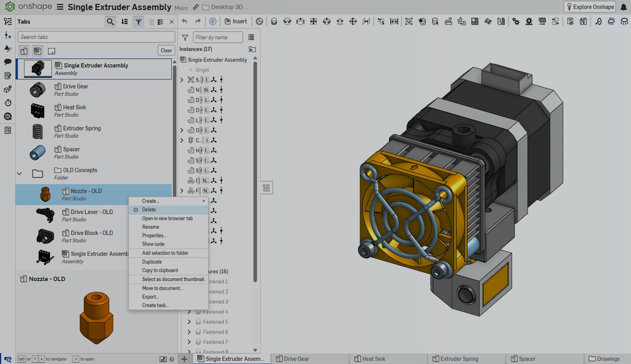Image resolution: width=631 pixels, height=364 pixels.
Task: Click the Filter by name field
Action: pyautogui.click(x=218, y=37)
